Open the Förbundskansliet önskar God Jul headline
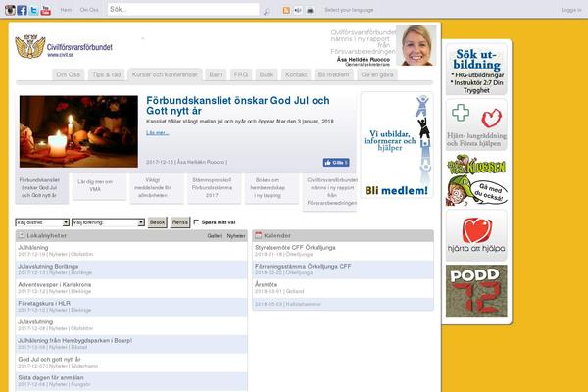 coord(238,106)
